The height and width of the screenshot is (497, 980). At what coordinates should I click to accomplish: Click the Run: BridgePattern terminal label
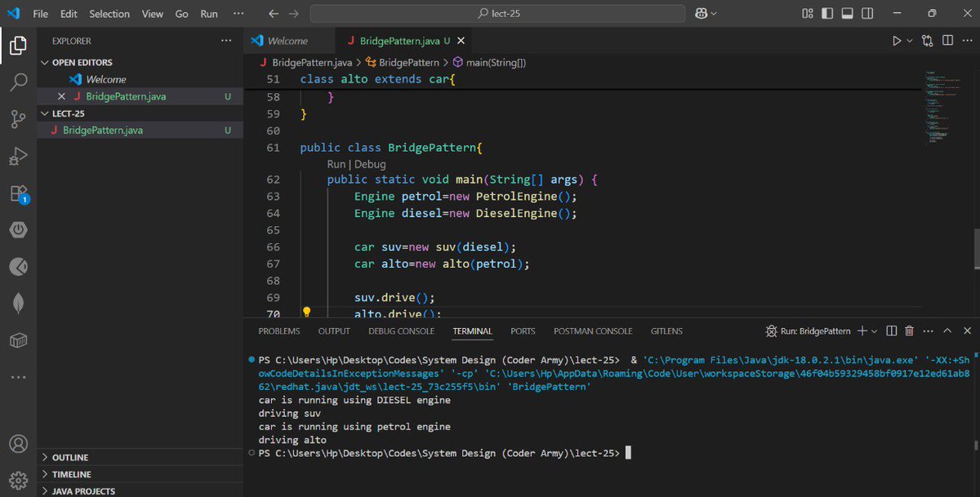[808, 331]
